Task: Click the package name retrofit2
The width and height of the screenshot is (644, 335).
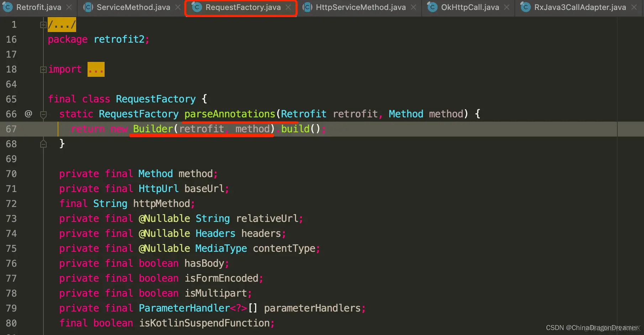Action: click(x=119, y=39)
